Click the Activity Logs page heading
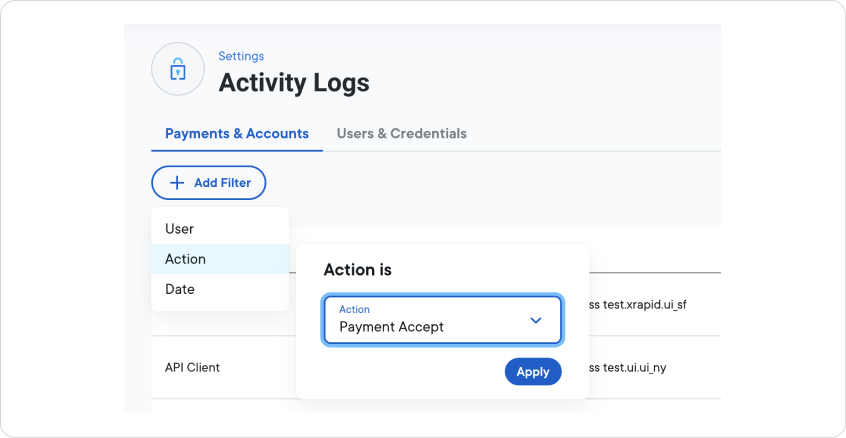The image size is (846, 438). (x=294, y=83)
